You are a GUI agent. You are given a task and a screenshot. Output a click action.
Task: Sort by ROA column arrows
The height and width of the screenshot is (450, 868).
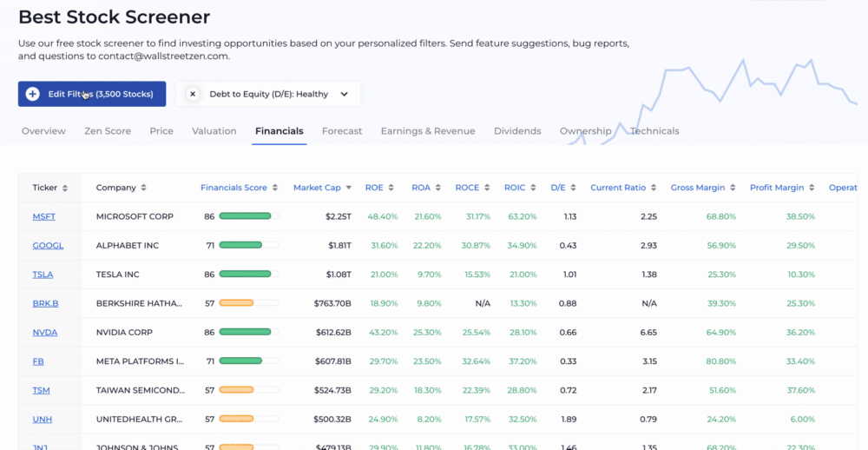437,188
